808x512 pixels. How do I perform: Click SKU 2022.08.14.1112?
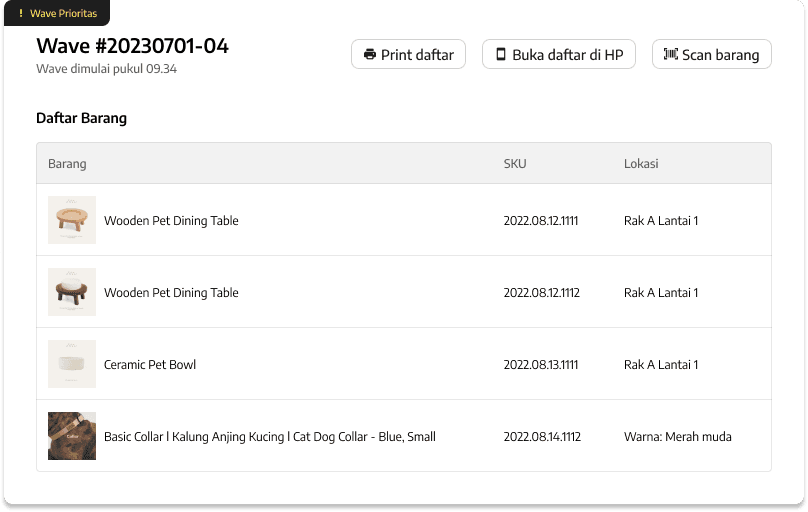pyautogui.click(x=542, y=437)
